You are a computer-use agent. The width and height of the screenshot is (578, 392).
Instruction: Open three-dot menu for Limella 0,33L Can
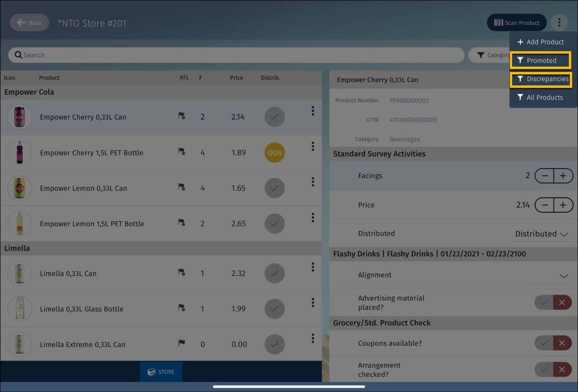[313, 267]
